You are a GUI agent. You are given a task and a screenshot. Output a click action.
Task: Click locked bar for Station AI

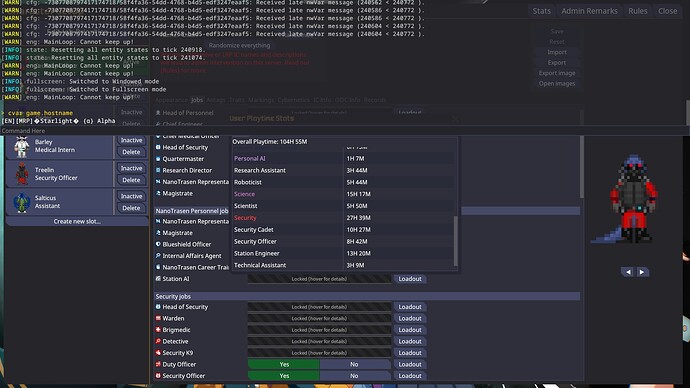coord(319,278)
